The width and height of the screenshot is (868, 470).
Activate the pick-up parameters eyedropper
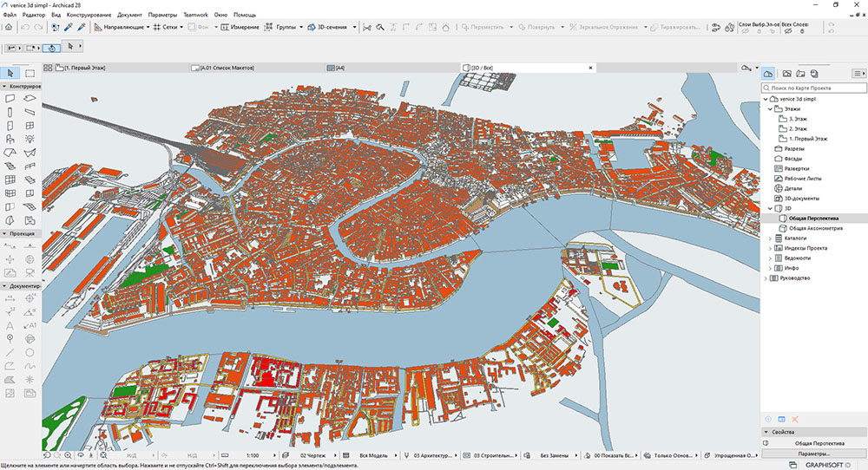pyautogui.click(x=69, y=27)
